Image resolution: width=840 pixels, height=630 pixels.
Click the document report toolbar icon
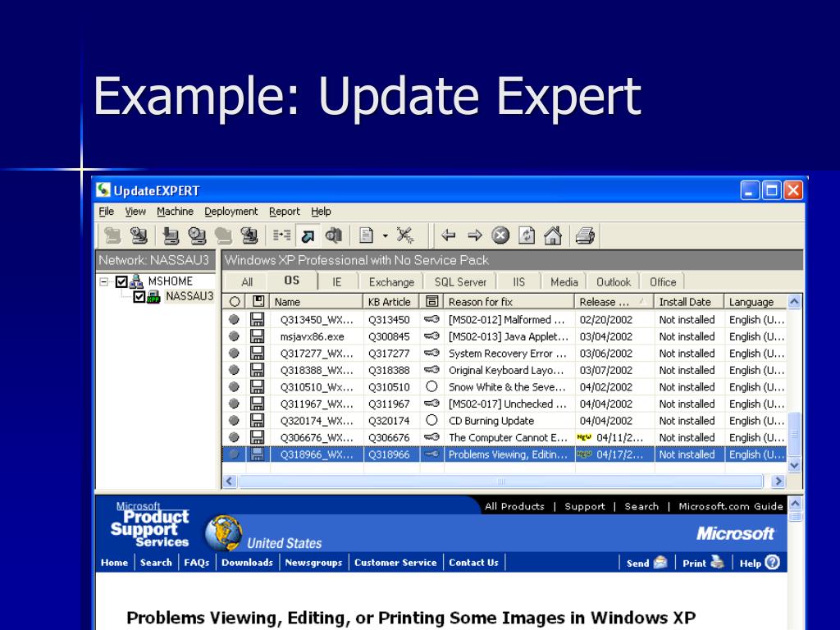click(367, 235)
